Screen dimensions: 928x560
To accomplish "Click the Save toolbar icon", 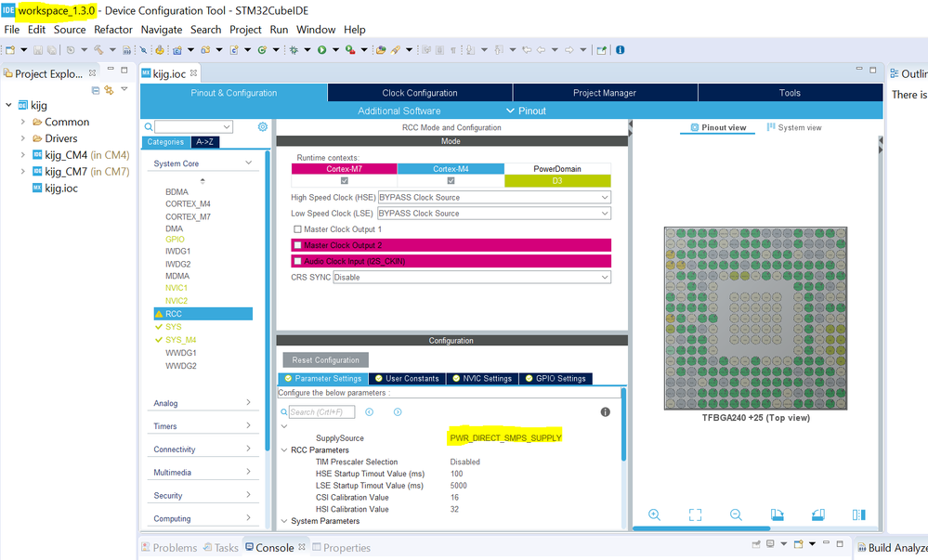I will tap(38, 50).
